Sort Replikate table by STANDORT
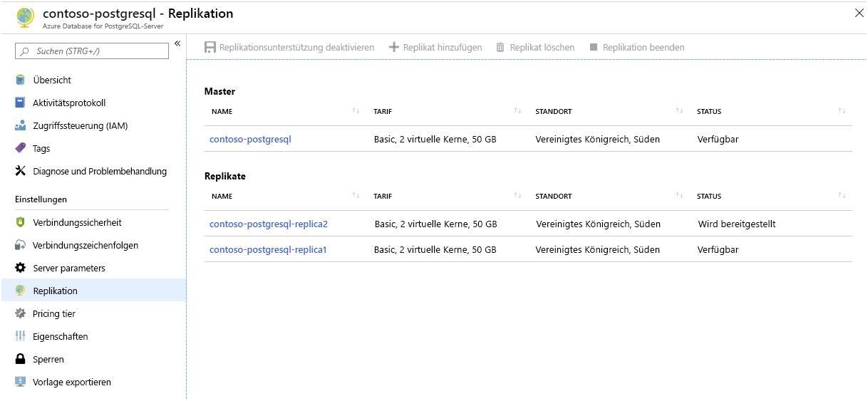The width and height of the screenshot is (868, 401). click(x=679, y=196)
